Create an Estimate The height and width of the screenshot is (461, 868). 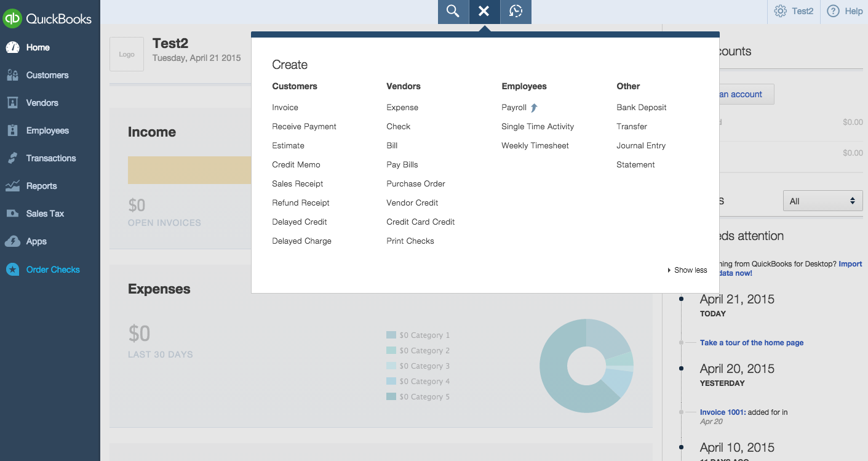coord(288,145)
